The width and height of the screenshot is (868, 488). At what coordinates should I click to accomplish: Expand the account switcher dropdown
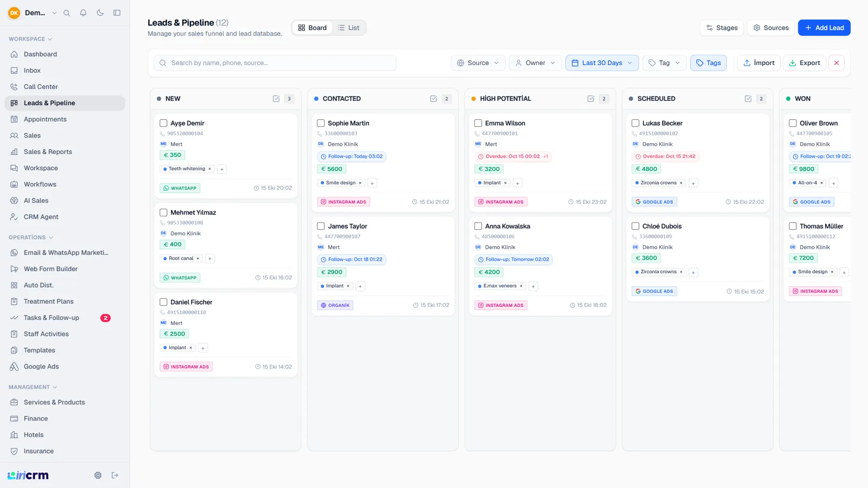(54, 13)
